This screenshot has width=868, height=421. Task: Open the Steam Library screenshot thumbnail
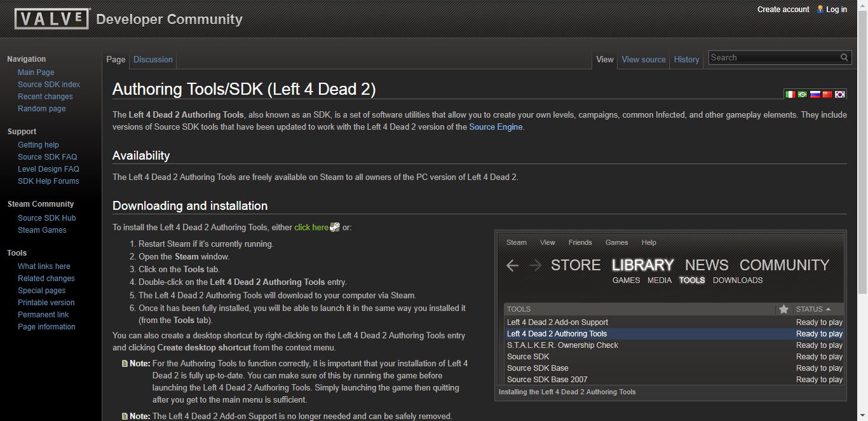pyautogui.click(x=670, y=308)
